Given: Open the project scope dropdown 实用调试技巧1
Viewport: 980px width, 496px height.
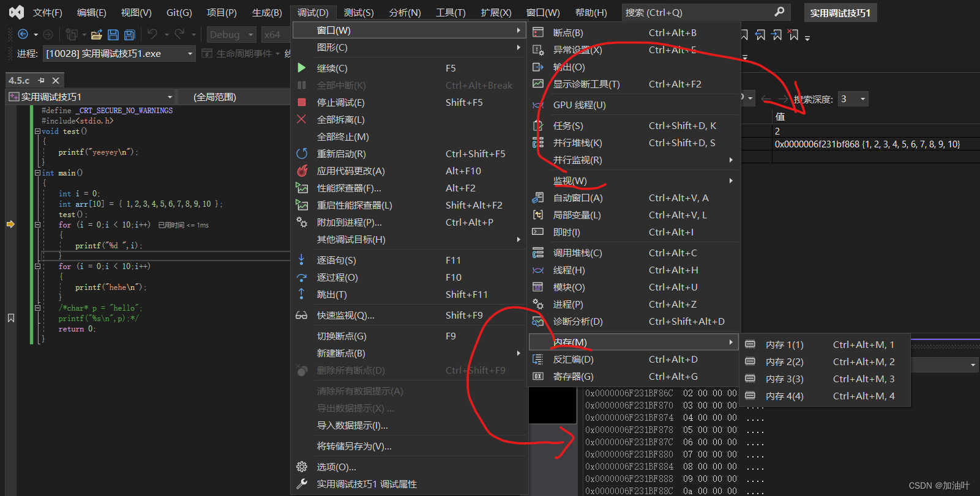Looking at the screenshot, I should coord(91,97).
